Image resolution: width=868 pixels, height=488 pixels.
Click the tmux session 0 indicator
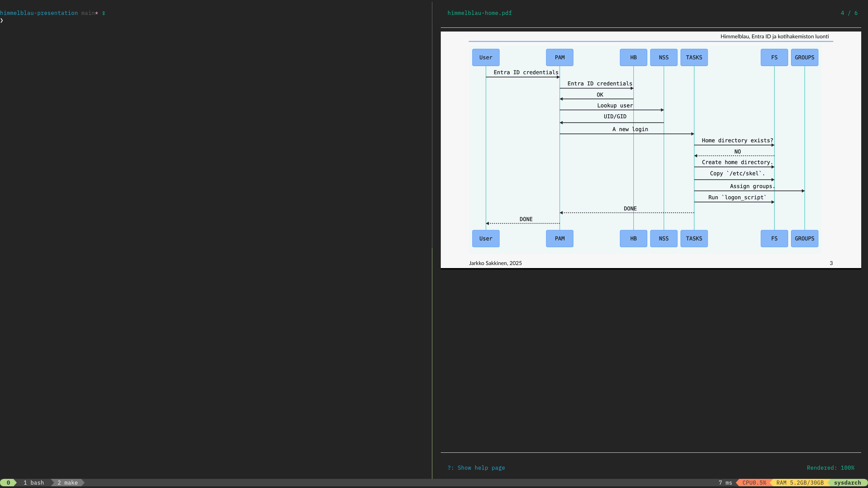click(8, 483)
